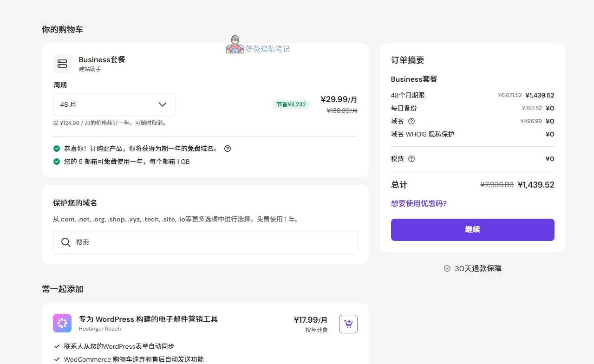Click the Business套餐 server icon
This screenshot has height=364, width=594.
[x=62, y=64]
